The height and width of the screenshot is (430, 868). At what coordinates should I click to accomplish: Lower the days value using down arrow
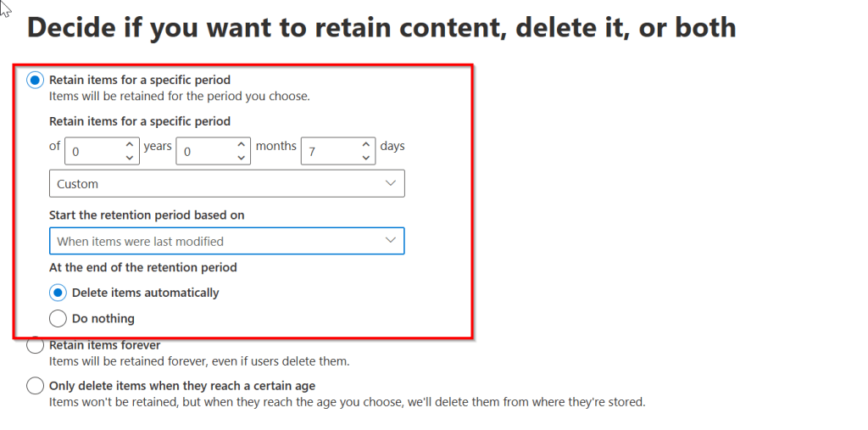point(365,158)
